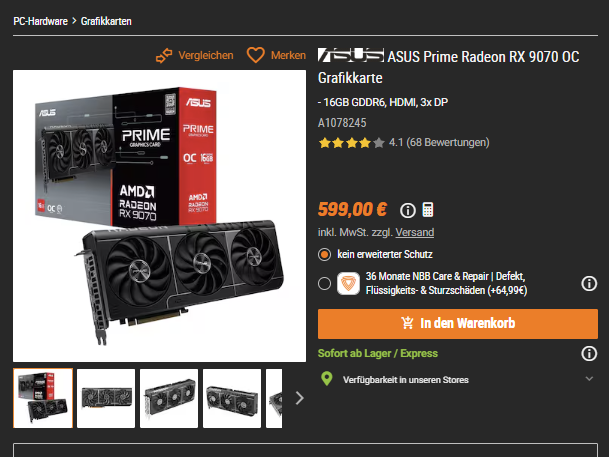Click the Merken heart icon
This screenshot has width=609, height=457.
click(x=256, y=55)
